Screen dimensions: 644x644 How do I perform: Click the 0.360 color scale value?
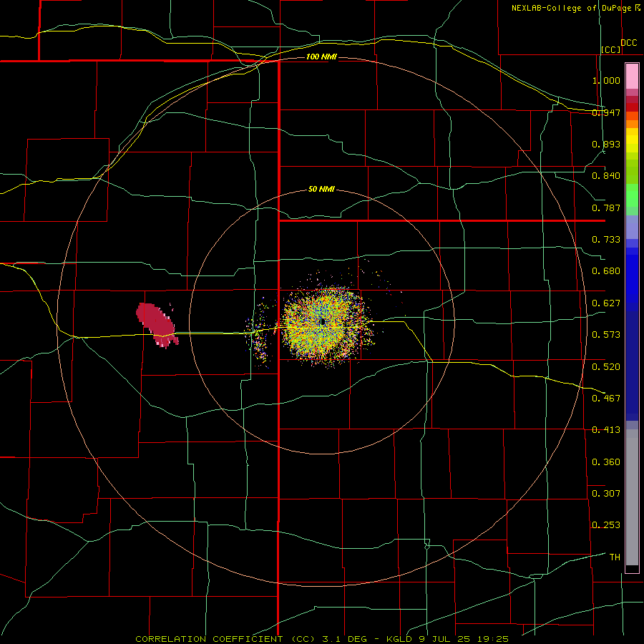pos(606,462)
